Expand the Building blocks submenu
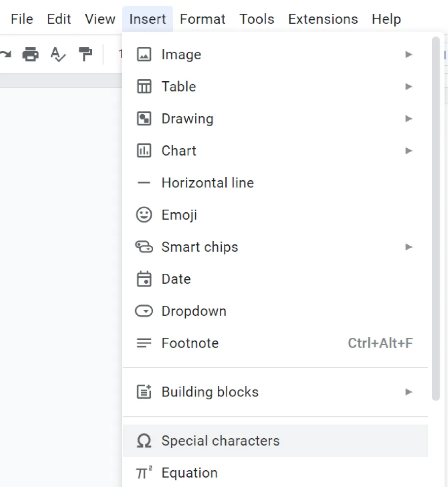The height and width of the screenshot is (487, 448). (409, 391)
